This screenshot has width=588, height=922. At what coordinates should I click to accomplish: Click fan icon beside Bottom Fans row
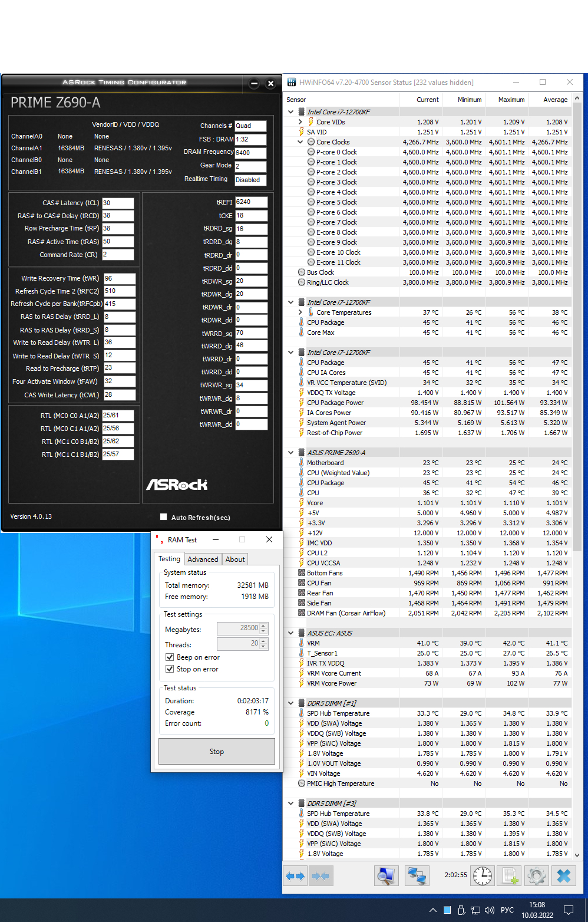302,573
